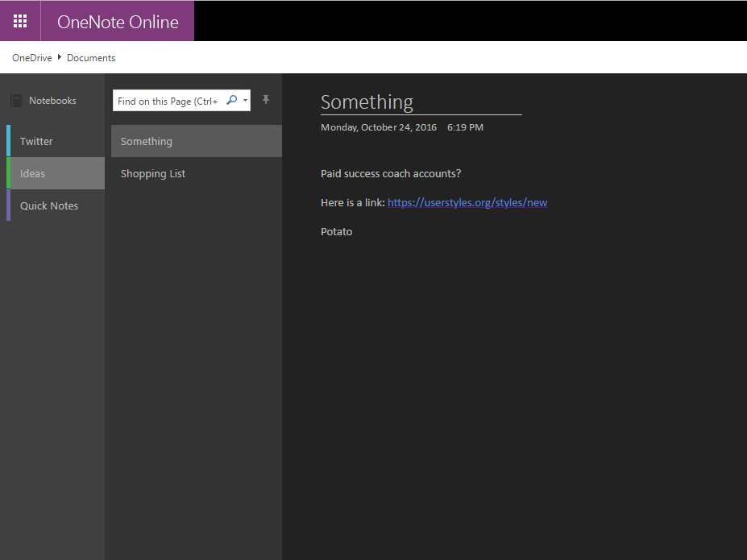Viewport: 747px width, 560px height.
Task: Click the search magnifier icon
Action: point(231,100)
